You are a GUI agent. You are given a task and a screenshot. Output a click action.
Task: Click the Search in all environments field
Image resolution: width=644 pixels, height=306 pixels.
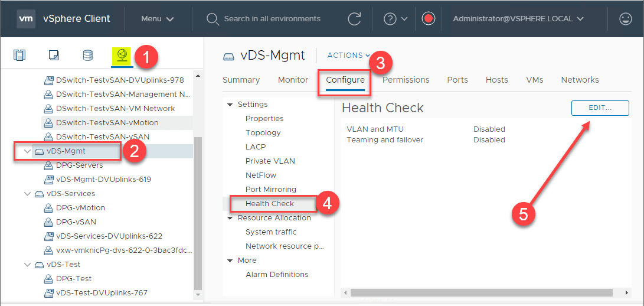coord(272,19)
